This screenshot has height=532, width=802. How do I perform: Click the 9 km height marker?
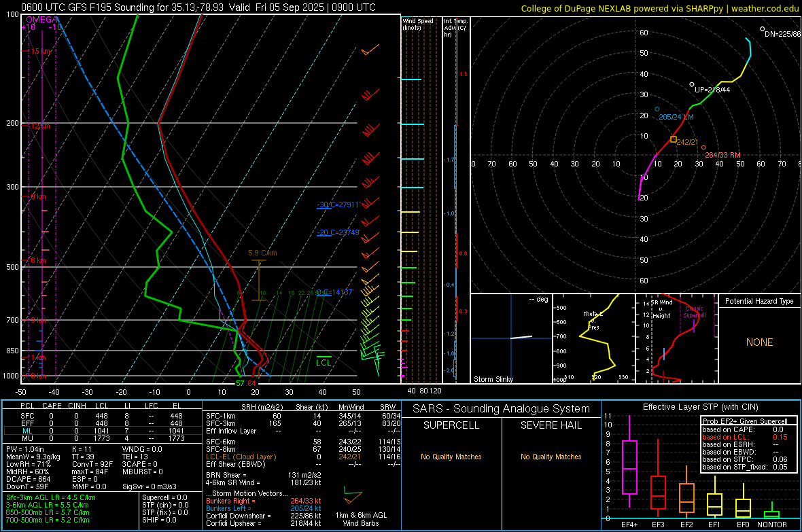click(39, 196)
